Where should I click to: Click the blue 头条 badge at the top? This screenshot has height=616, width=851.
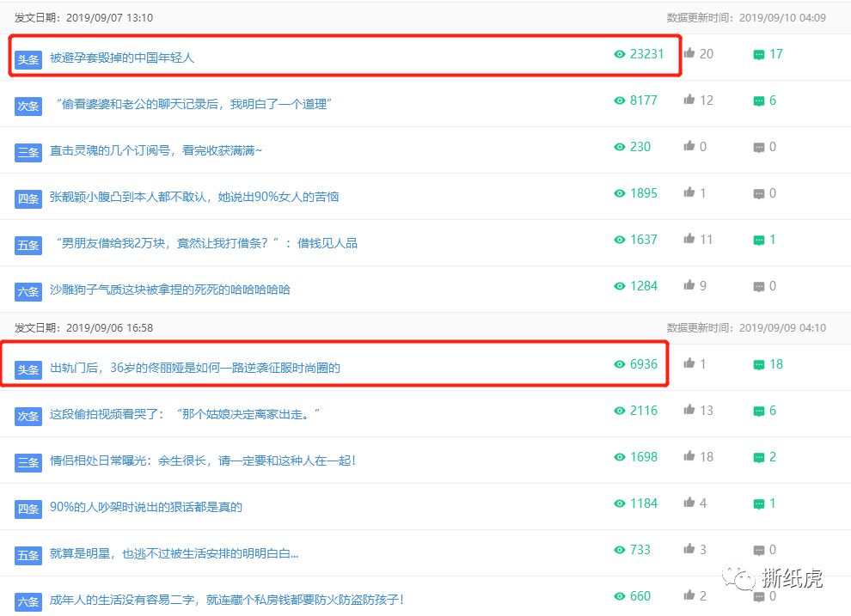tap(28, 60)
